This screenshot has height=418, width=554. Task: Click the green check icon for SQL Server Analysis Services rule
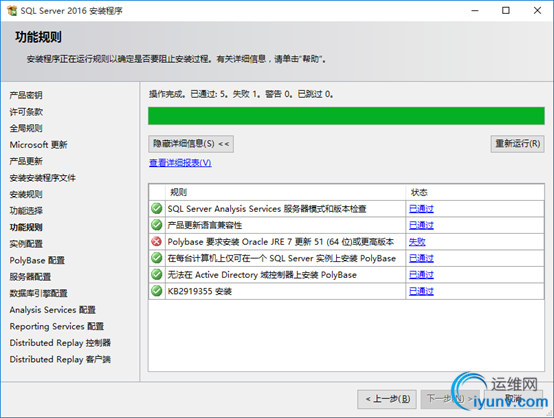point(157,208)
